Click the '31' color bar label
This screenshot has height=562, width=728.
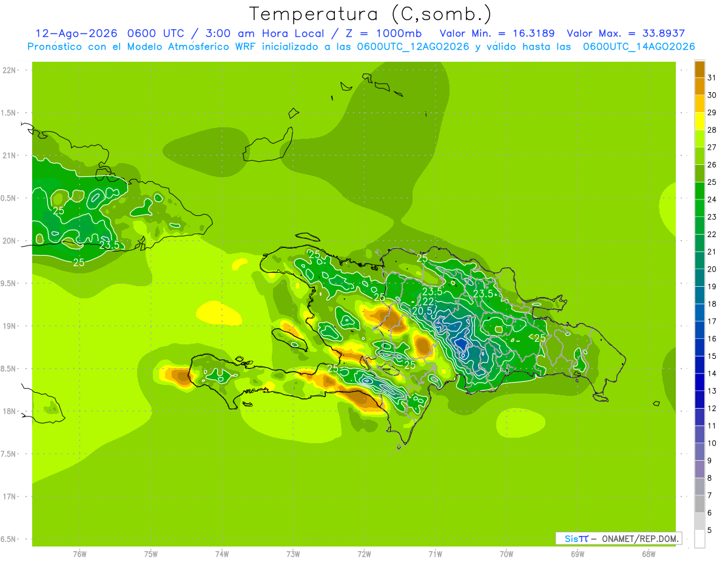[x=712, y=78]
